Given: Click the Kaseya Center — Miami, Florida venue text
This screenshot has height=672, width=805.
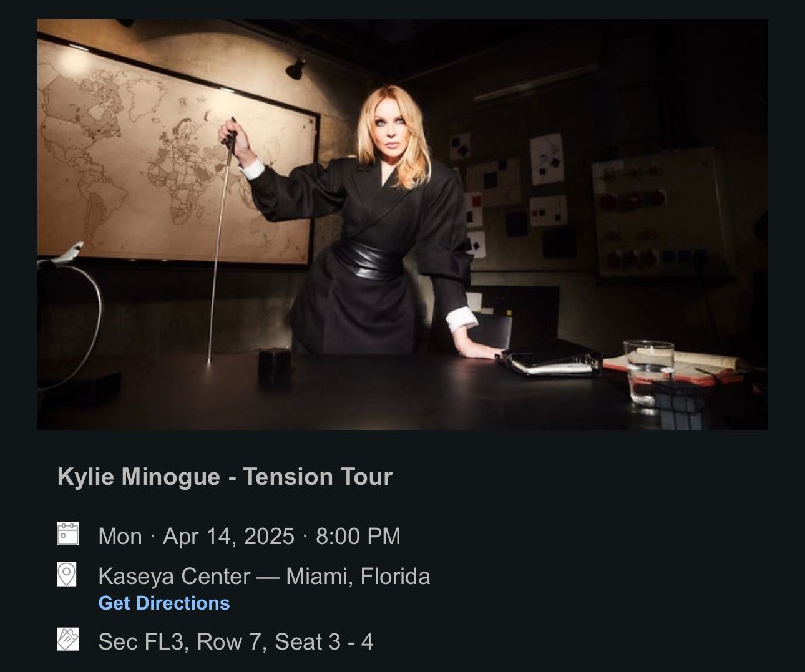Looking at the screenshot, I should [x=264, y=576].
